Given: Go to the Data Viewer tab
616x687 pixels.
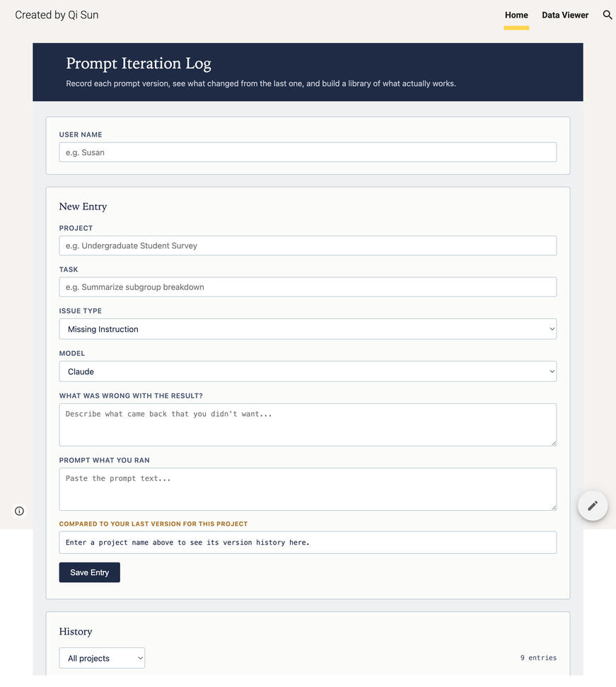Looking at the screenshot, I should click(x=565, y=15).
